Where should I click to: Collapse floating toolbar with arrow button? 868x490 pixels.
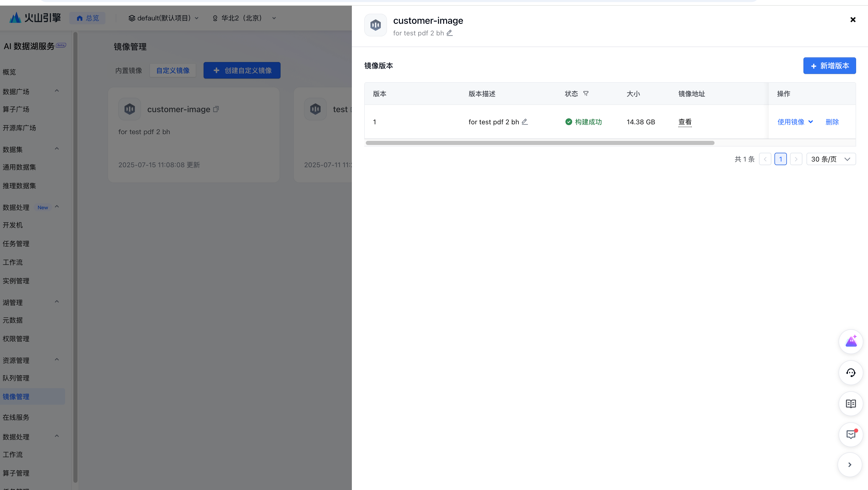(x=850, y=465)
